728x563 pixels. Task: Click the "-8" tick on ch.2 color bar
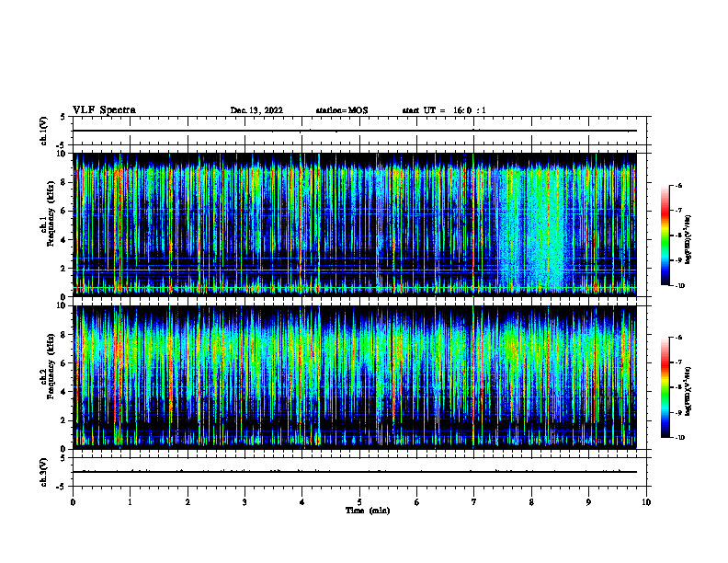(678, 387)
